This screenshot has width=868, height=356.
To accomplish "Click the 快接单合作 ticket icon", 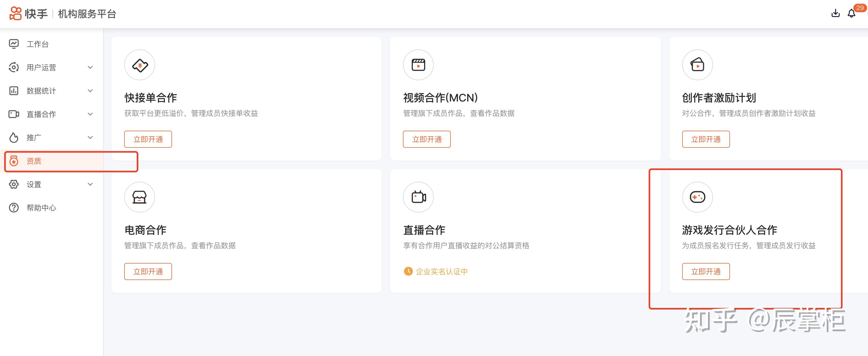I will pos(140,65).
